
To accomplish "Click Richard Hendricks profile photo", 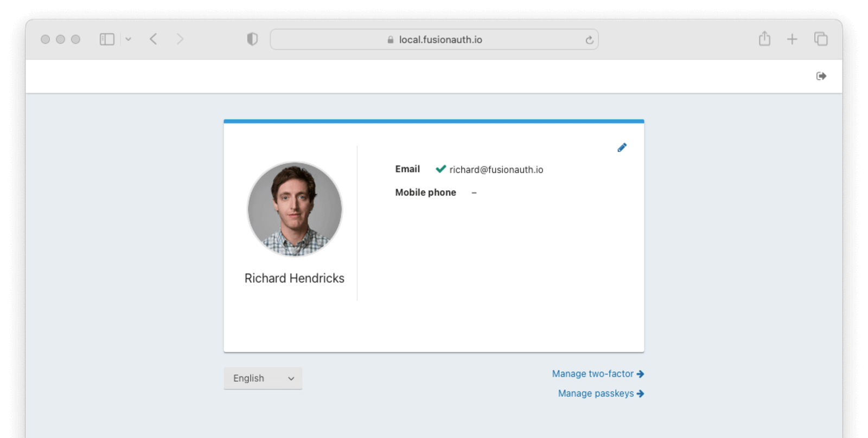I will tap(295, 209).
